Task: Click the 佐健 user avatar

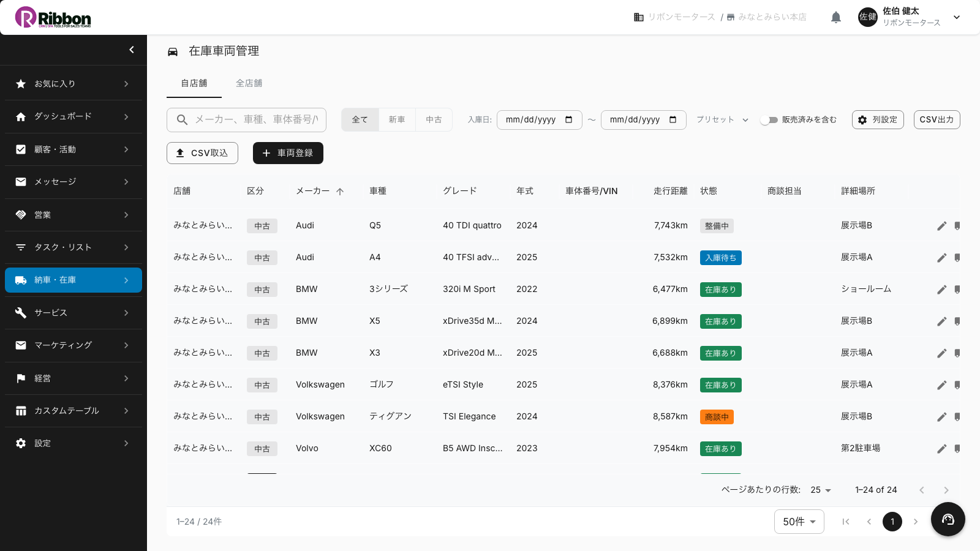Action: [868, 17]
